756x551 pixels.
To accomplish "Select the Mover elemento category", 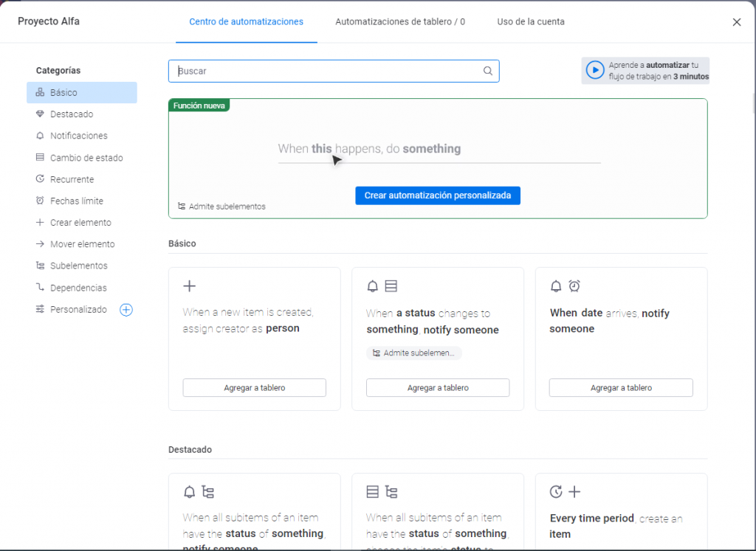I will tap(82, 244).
